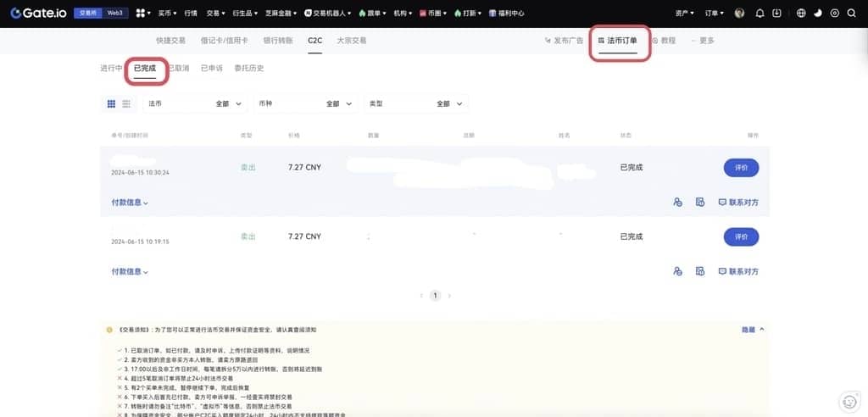This screenshot has height=417, width=868.
Task: Collapse the 交易须知 notice with 隐藏
Action: pyautogui.click(x=752, y=329)
